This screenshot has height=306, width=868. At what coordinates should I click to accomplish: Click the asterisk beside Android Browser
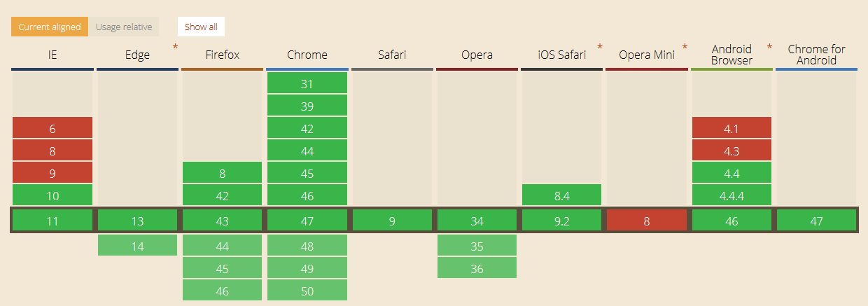coord(769,48)
